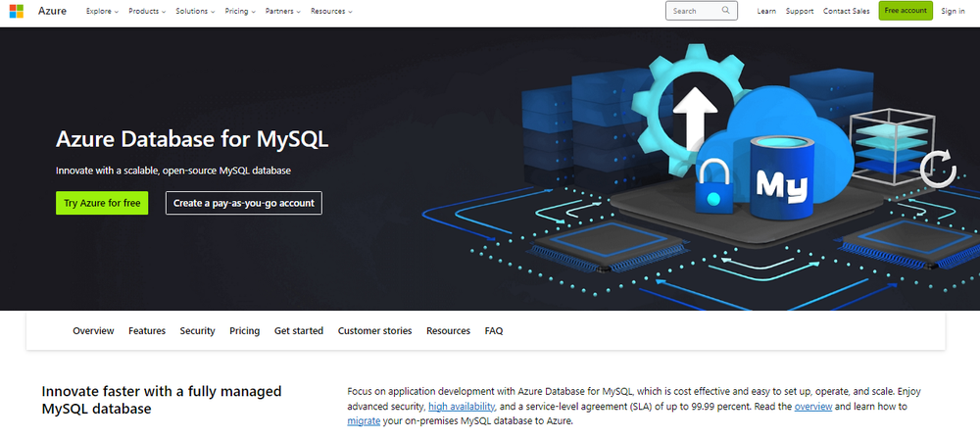Open the migrate link in the paragraph
Viewport: 980px width, 440px height.
[x=364, y=421]
